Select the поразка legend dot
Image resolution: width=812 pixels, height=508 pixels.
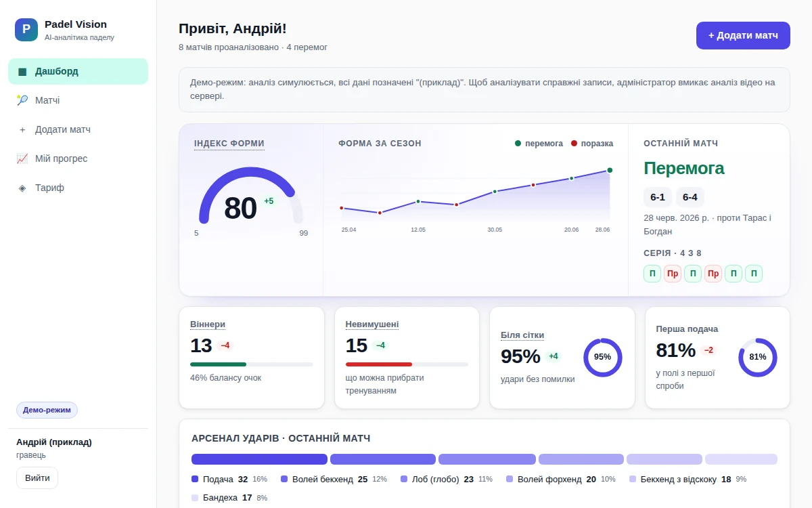574,144
